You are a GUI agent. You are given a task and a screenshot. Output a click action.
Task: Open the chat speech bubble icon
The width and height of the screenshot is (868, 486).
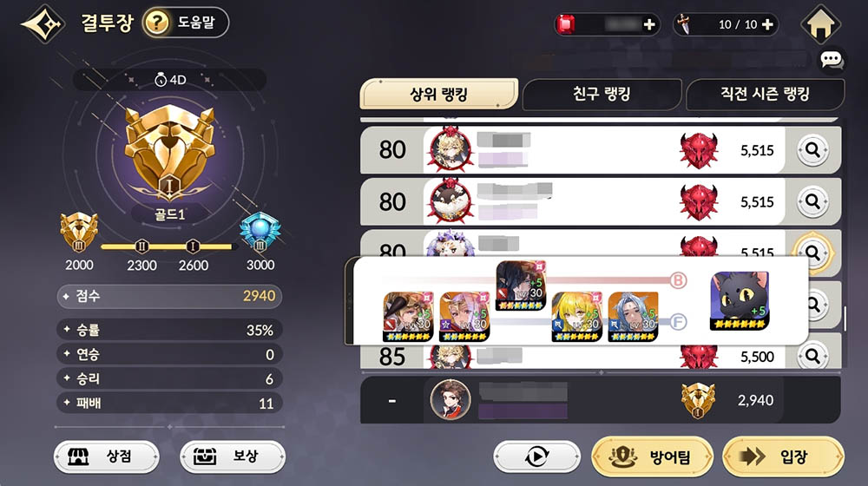(x=831, y=60)
